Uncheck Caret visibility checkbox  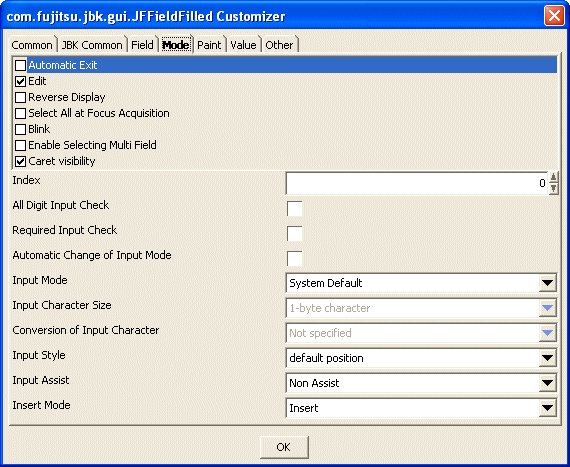20,161
